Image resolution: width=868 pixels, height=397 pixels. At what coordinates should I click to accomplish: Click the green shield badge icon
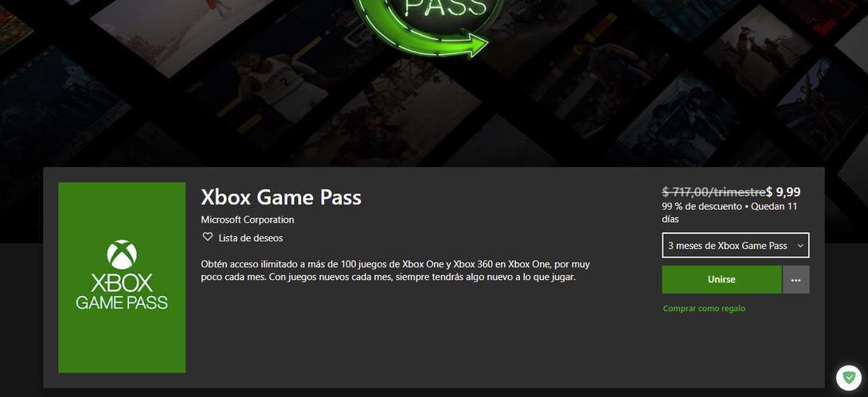849,378
